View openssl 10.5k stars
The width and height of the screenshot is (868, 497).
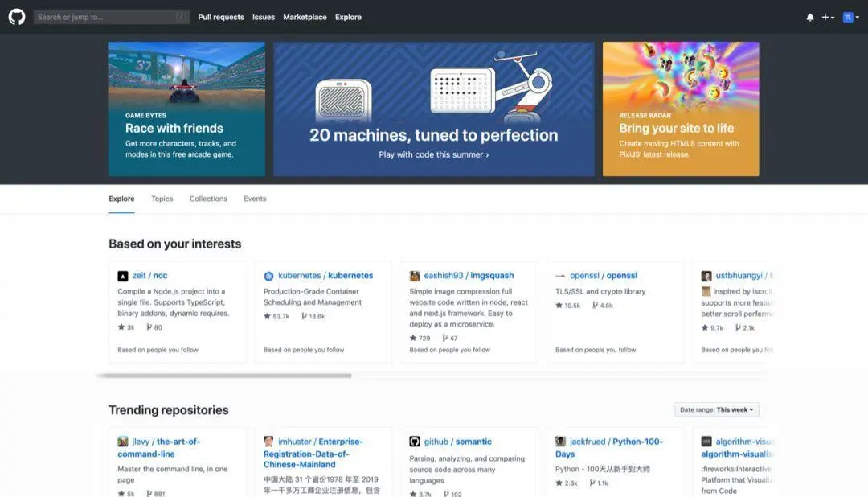(568, 306)
